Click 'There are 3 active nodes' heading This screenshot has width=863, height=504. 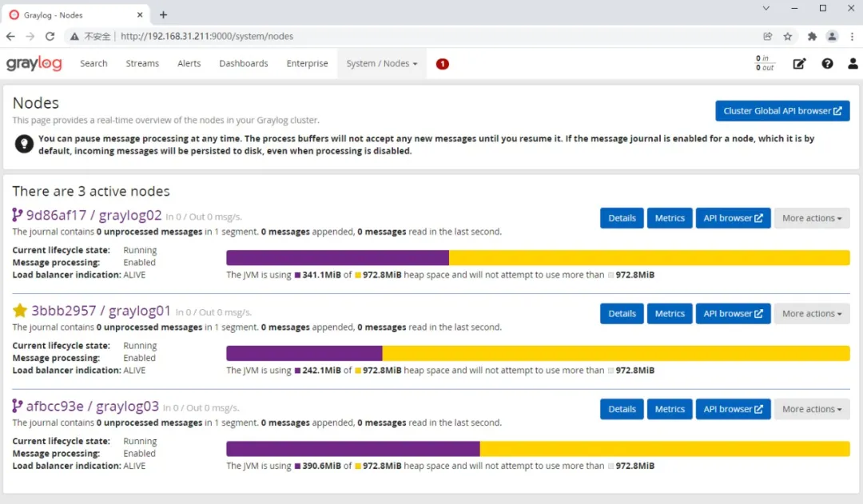(91, 191)
